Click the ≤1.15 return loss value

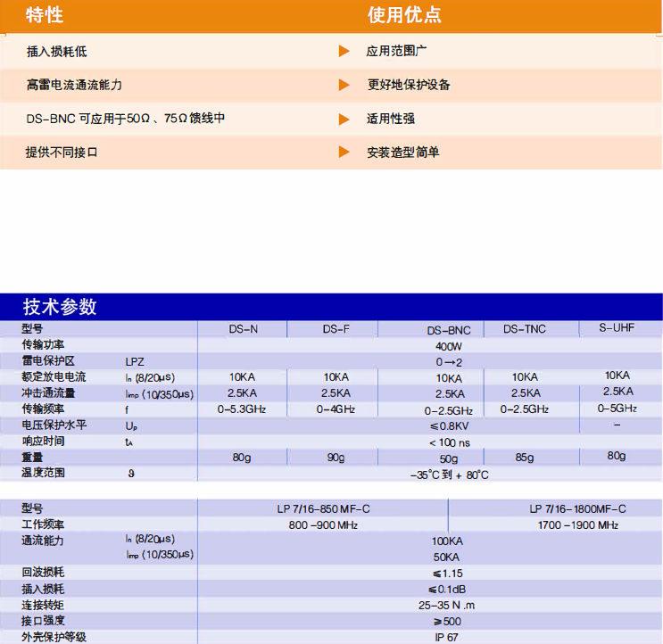(x=447, y=574)
